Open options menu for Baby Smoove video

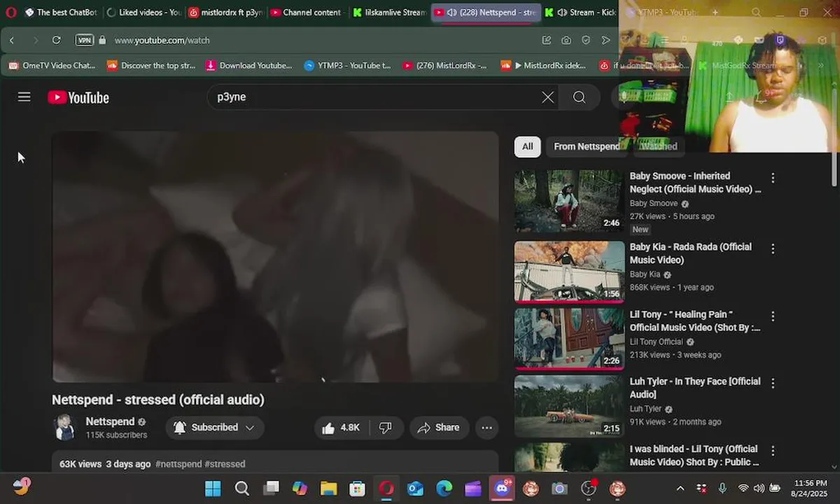[x=773, y=178]
